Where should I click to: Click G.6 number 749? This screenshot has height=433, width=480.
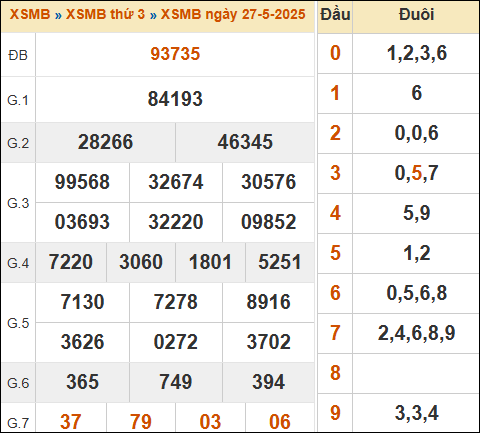click(175, 382)
